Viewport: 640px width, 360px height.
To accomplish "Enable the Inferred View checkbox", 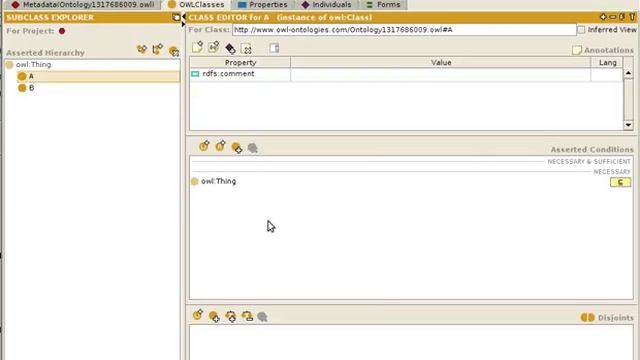I will coord(581,30).
